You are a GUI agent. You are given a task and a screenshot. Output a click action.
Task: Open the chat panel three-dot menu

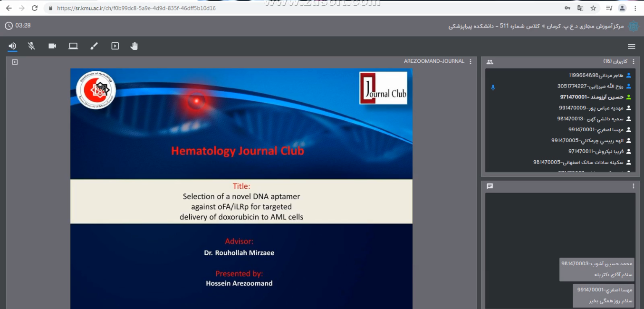point(633,186)
